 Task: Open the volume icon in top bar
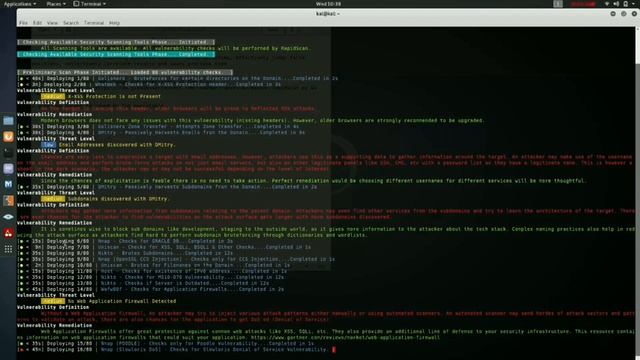(616, 4)
